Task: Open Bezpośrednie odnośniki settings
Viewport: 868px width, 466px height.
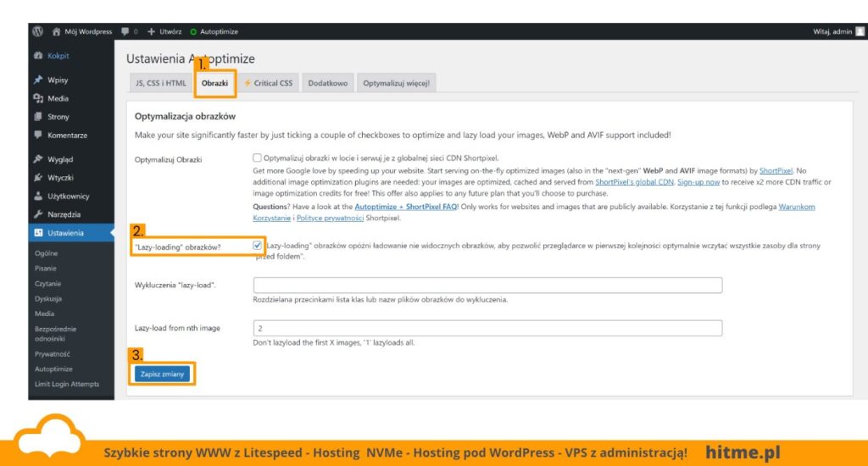Action: 55,334
